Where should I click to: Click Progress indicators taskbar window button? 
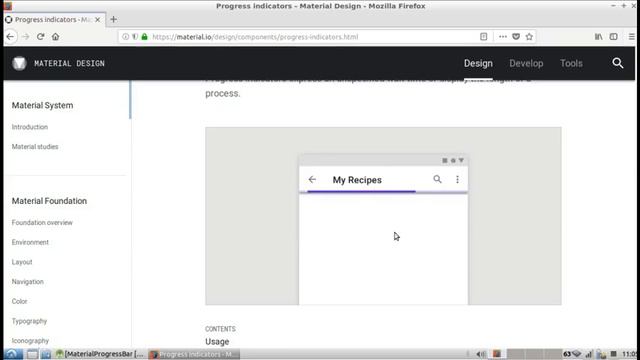pos(194,354)
